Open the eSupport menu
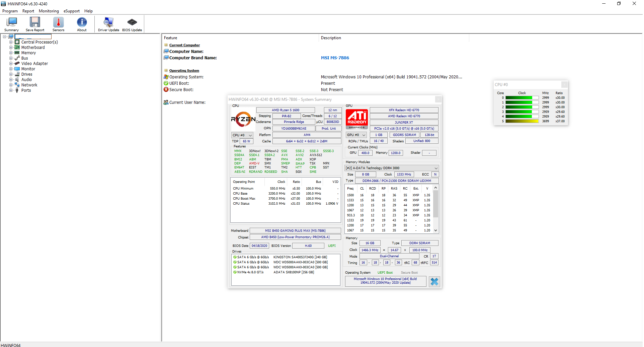Screen dimensions: 644x347 [72, 11]
